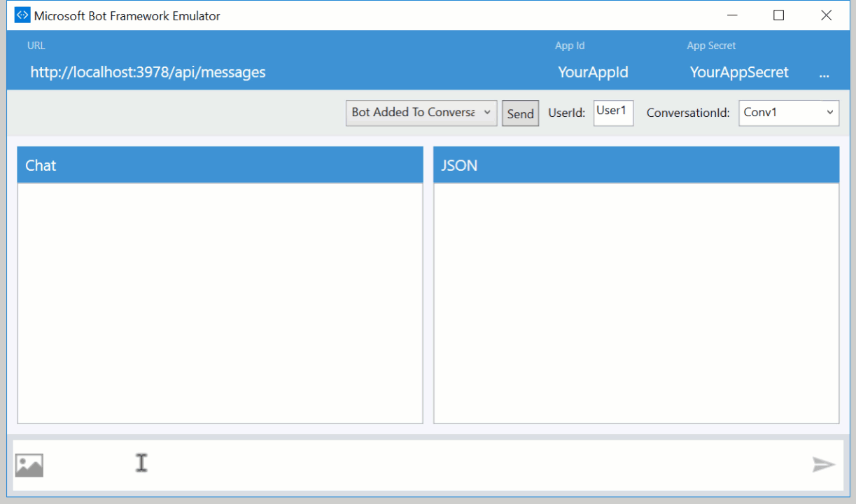This screenshot has height=504, width=856.
Task: Edit the UserId field
Action: tap(614, 113)
